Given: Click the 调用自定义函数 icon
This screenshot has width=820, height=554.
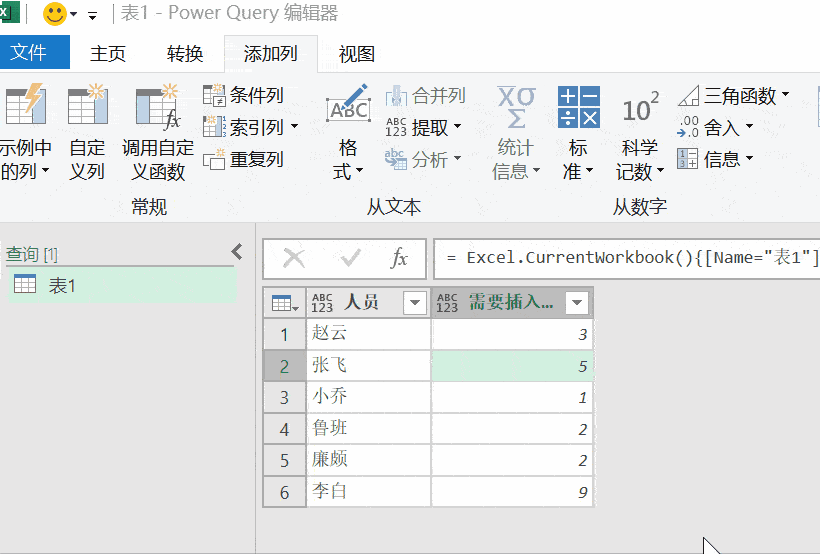Looking at the screenshot, I should click(x=158, y=106).
